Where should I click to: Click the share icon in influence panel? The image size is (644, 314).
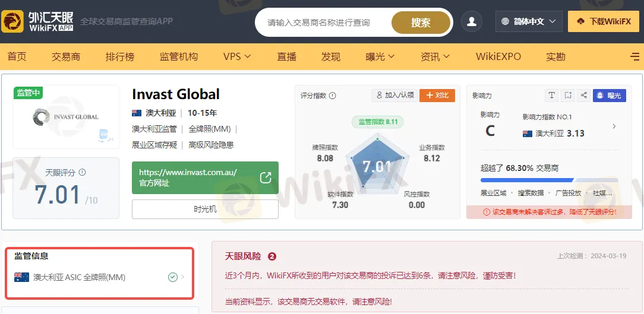(584, 95)
